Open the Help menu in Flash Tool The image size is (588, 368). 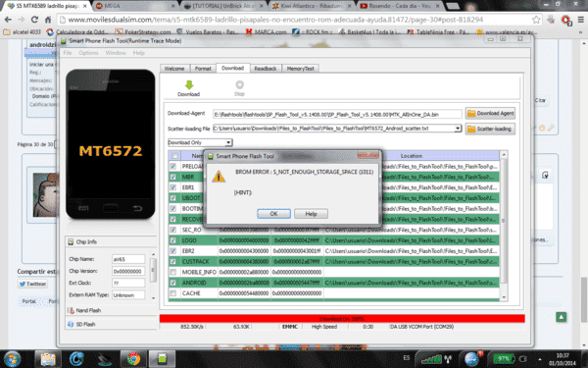pos(139,53)
